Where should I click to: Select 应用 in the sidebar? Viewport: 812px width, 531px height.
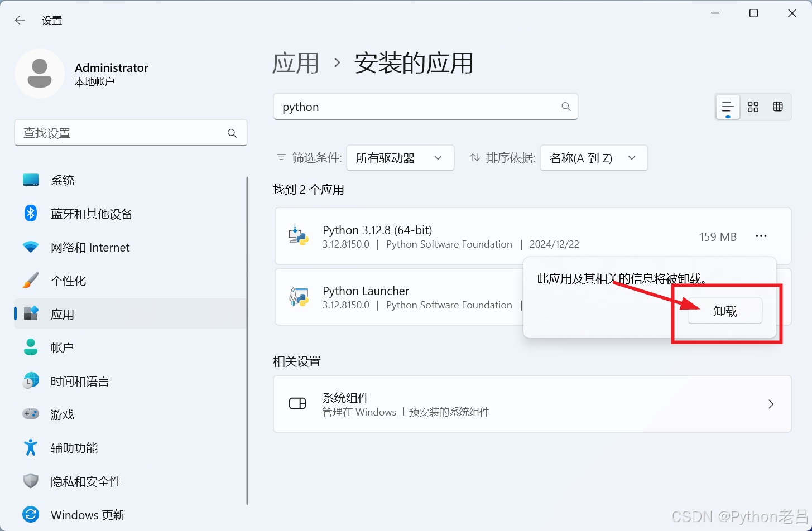(129, 314)
